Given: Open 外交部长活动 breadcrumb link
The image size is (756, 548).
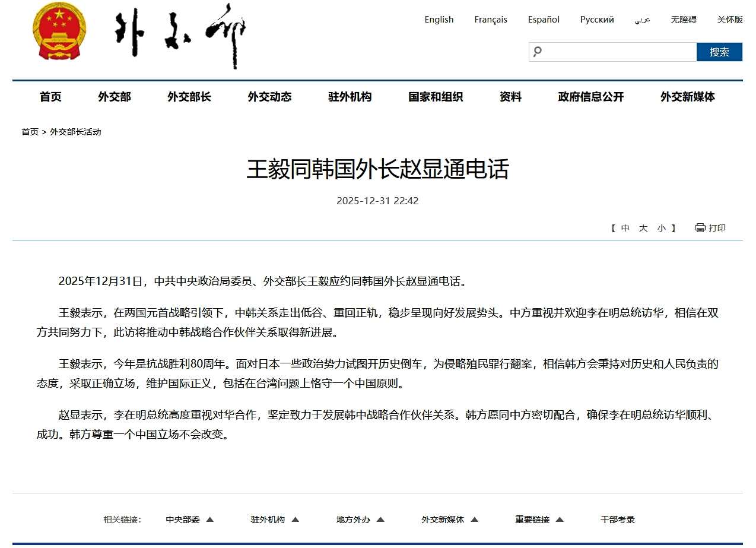Looking at the screenshot, I should point(75,132).
